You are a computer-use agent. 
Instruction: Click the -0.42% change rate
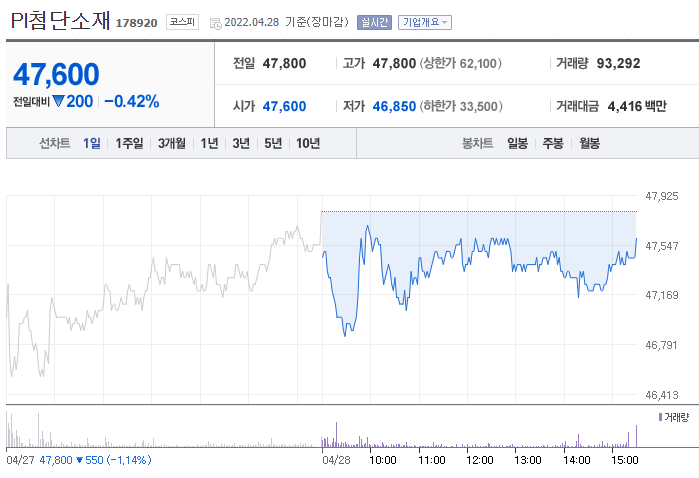coord(132,102)
